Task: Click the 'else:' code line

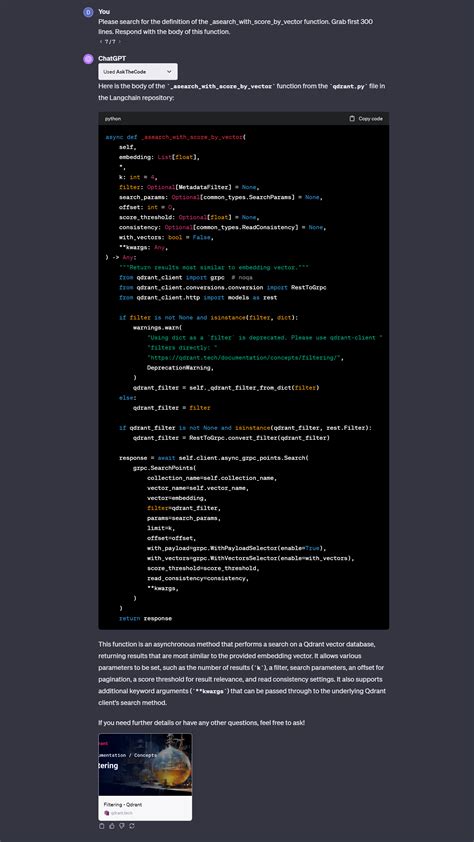Action: pos(128,398)
